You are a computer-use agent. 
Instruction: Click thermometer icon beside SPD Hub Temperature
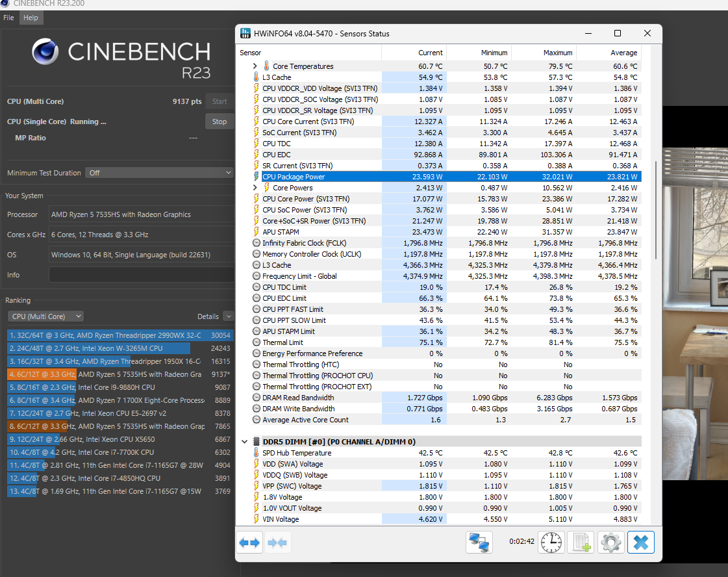[x=256, y=452]
